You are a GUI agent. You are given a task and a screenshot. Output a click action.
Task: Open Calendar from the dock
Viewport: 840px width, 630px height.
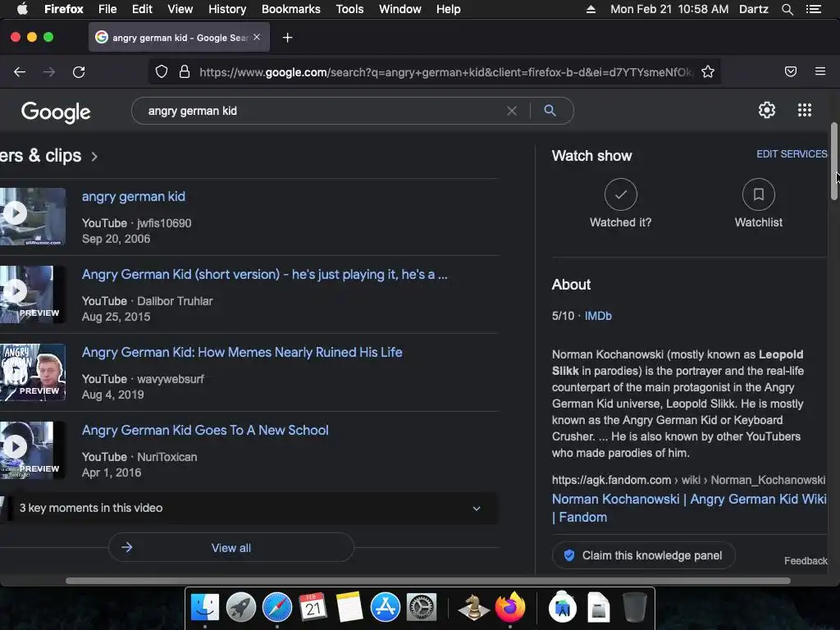pyautogui.click(x=313, y=607)
